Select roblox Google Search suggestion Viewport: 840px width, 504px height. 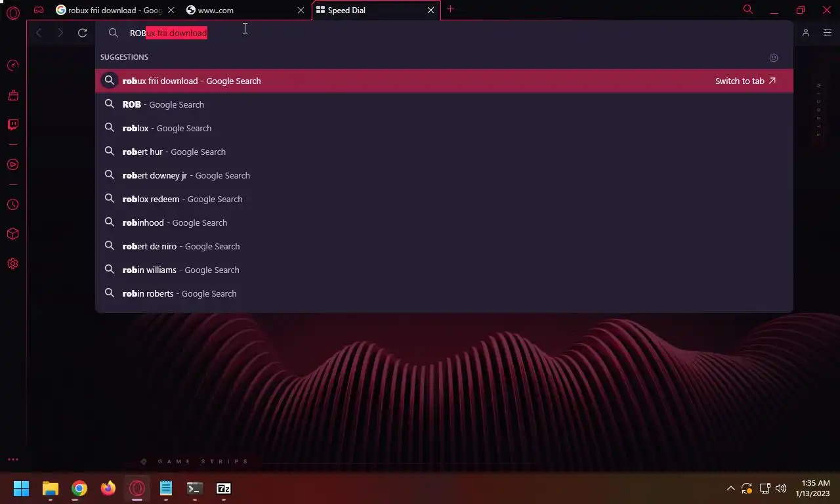click(444, 128)
